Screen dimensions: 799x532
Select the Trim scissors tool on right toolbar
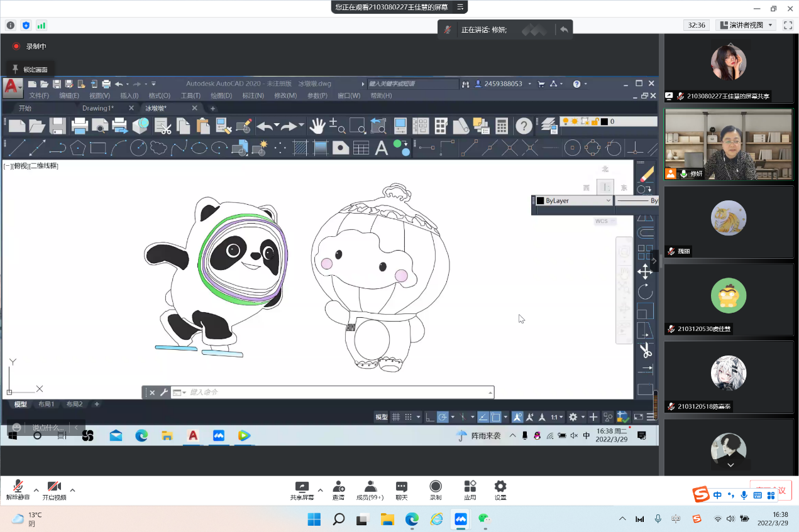tap(645, 350)
